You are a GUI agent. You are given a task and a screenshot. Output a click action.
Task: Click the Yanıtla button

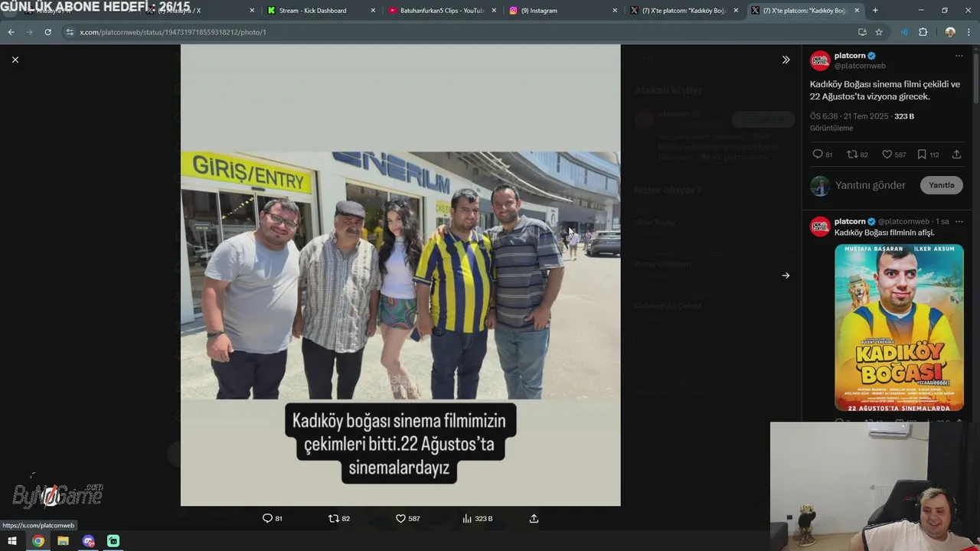[x=941, y=185]
